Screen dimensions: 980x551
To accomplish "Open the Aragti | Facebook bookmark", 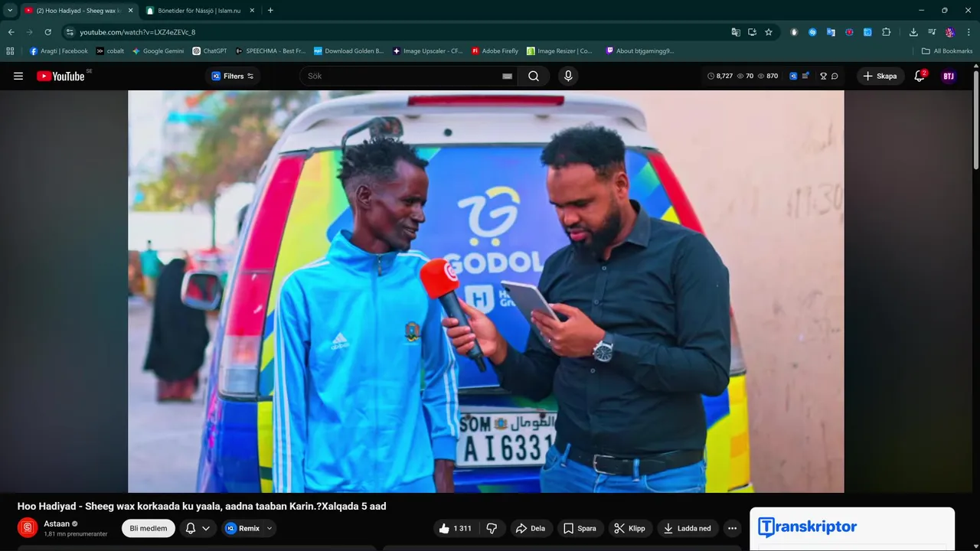I will point(59,51).
